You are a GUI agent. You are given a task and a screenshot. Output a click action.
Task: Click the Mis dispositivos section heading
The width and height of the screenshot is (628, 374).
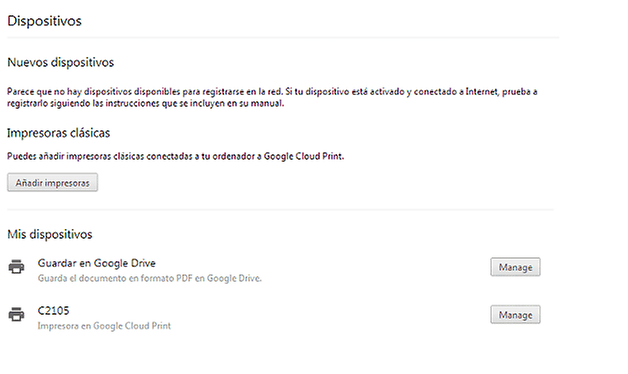[50, 234]
